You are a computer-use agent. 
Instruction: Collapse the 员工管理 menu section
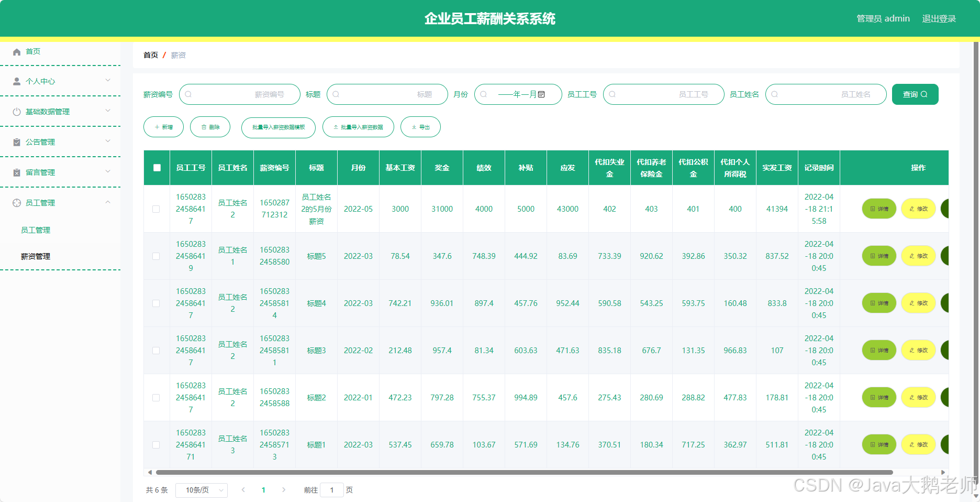tap(108, 202)
